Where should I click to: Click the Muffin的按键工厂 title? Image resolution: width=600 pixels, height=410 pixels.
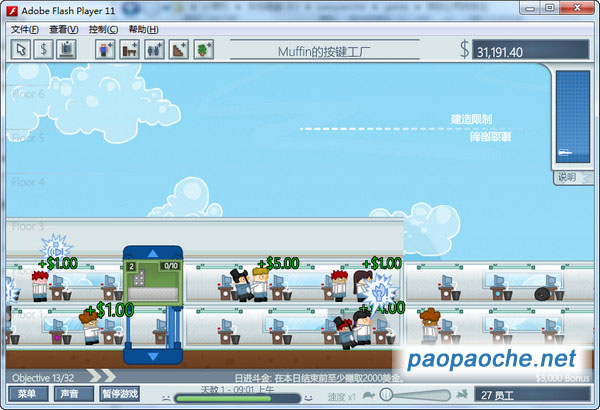point(324,51)
